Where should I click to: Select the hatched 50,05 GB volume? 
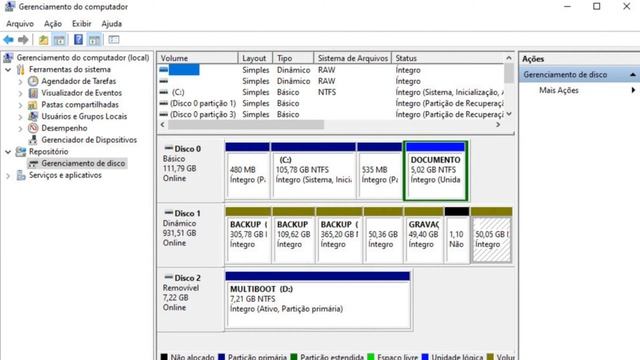point(491,235)
